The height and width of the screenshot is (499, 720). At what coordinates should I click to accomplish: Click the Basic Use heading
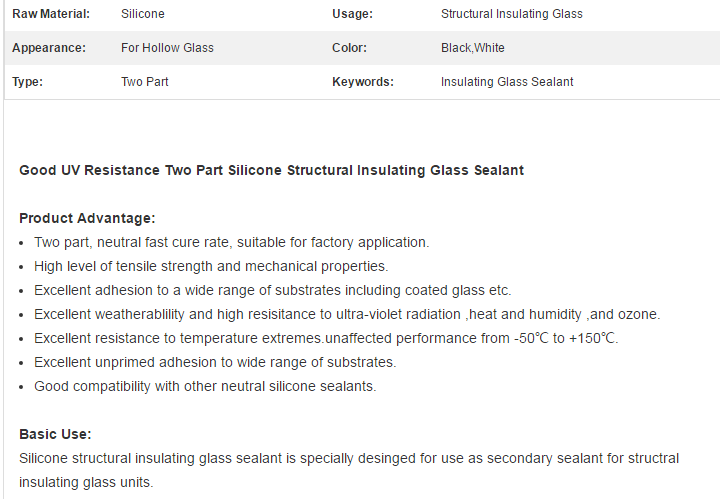(x=55, y=434)
